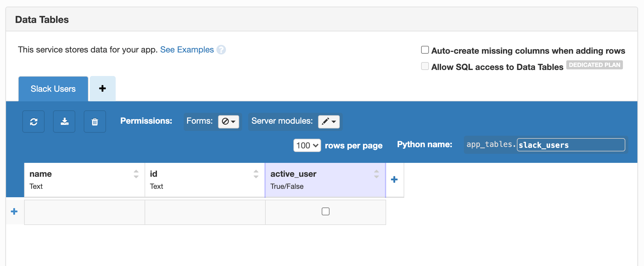Screen dimensions: 644x266
Task: Sort by the id column arrows
Action: 256,174
